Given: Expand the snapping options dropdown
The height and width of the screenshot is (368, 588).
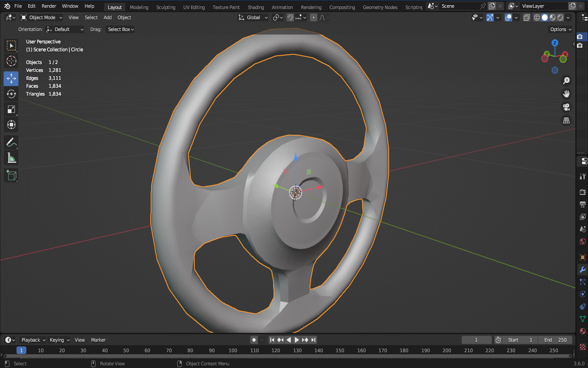Looking at the screenshot, I should [301, 18].
